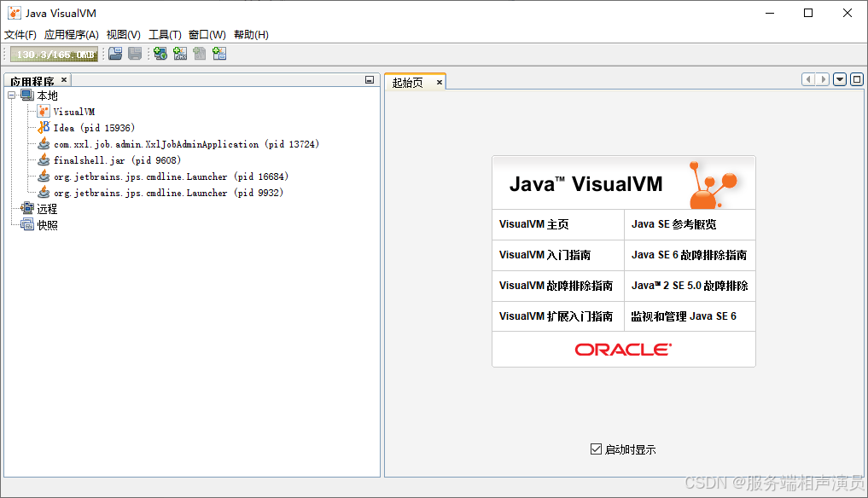The height and width of the screenshot is (498, 868).
Task: Open the Java SE 6 故障排除指南 link
Action: (x=690, y=254)
